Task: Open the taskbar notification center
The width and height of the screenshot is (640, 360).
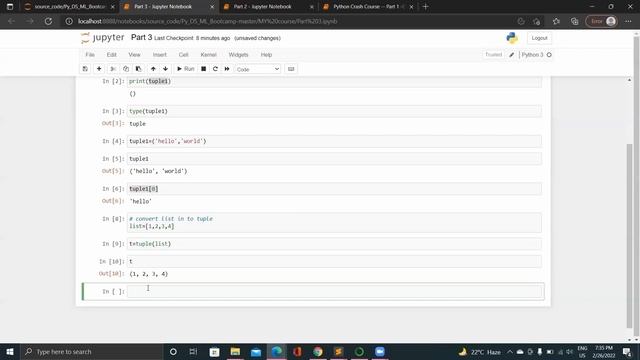Action: 627,351
